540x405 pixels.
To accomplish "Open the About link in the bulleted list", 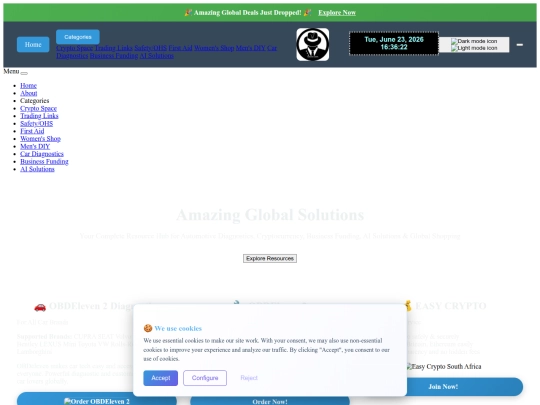I will coord(29,93).
